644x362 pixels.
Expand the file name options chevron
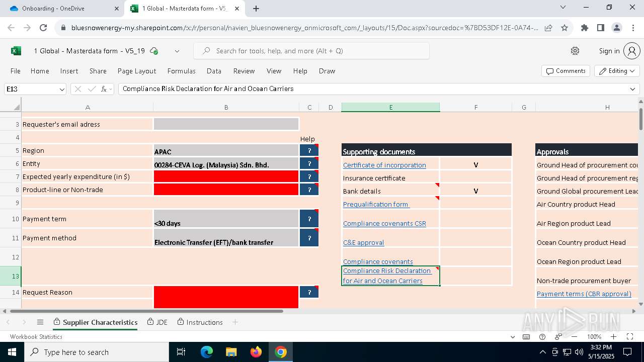click(x=177, y=51)
